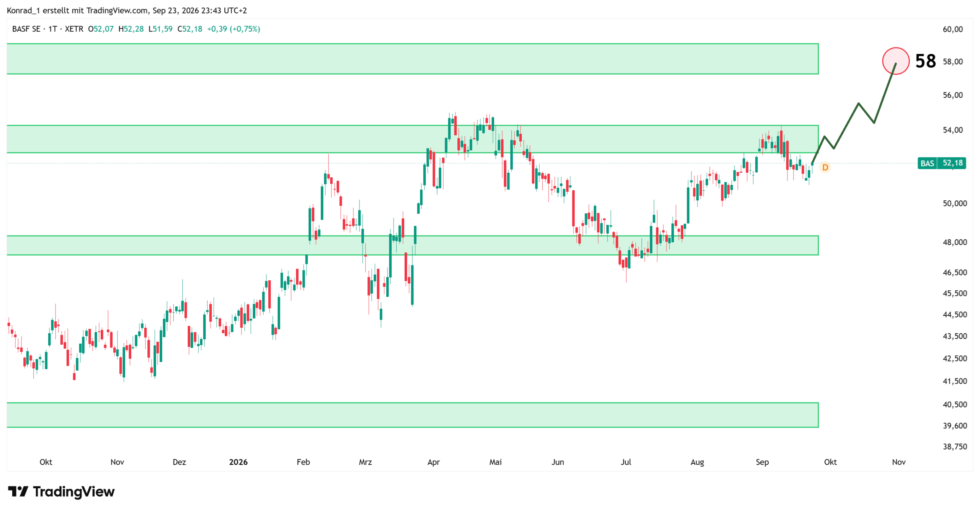Click the orange D dividend marker
The width and height of the screenshot is (980, 512).
click(x=825, y=167)
